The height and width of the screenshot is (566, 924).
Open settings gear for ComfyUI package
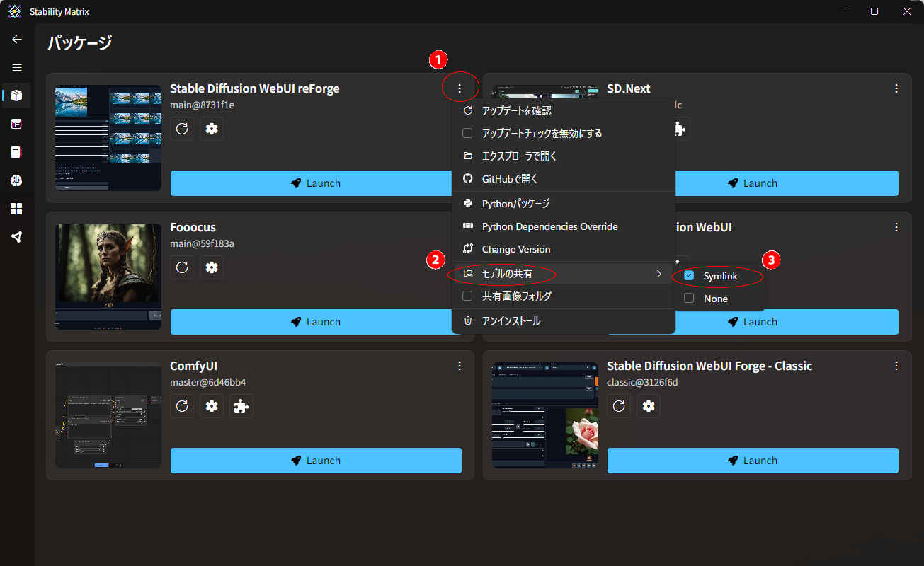pyautogui.click(x=212, y=406)
